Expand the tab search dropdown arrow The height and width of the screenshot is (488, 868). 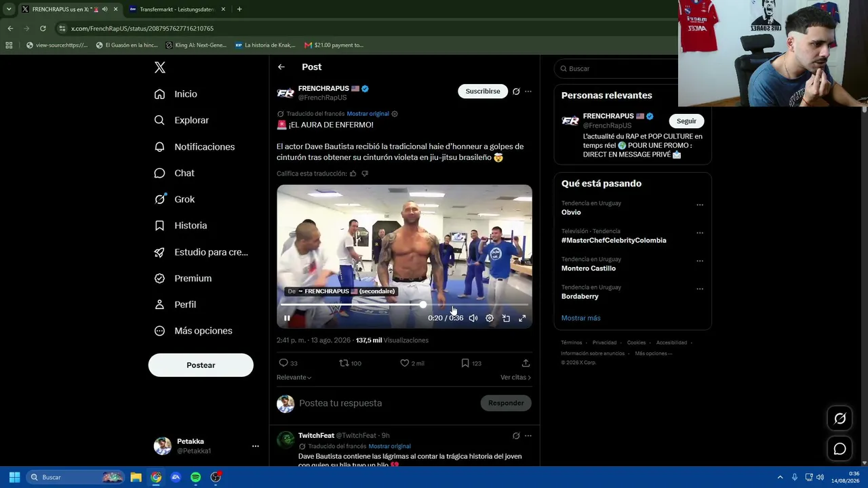[9, 9]
